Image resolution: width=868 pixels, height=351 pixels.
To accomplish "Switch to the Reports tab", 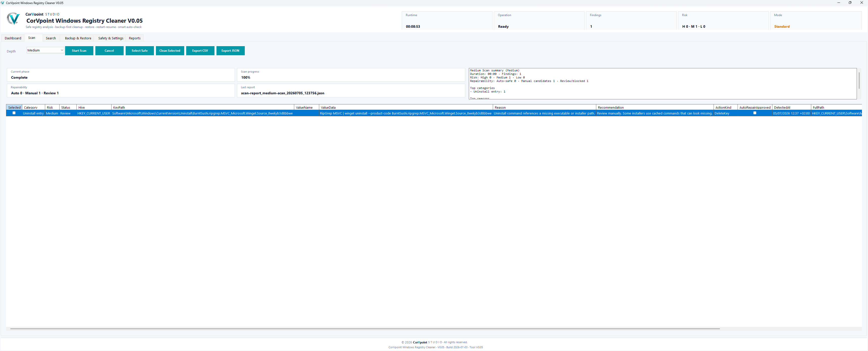I will point(134,38).
